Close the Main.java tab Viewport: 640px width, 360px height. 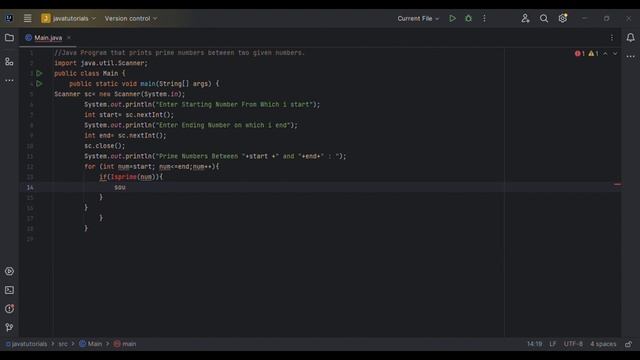pyautogui.click(x=69, y=38)
